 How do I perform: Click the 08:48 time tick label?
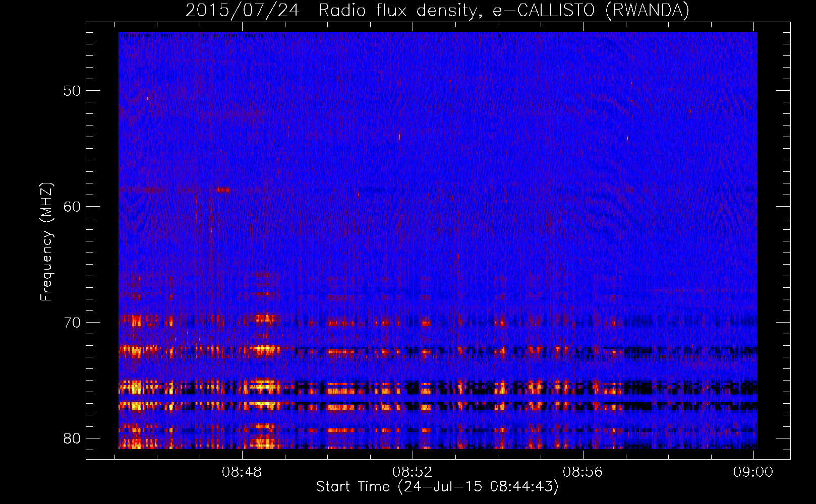pyautogui.click(x=242, y=472)
